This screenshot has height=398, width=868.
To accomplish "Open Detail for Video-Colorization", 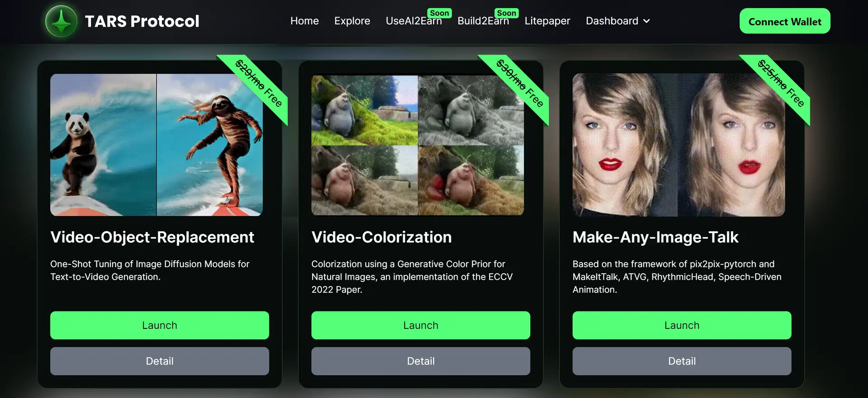I will (x=420, y=361).
